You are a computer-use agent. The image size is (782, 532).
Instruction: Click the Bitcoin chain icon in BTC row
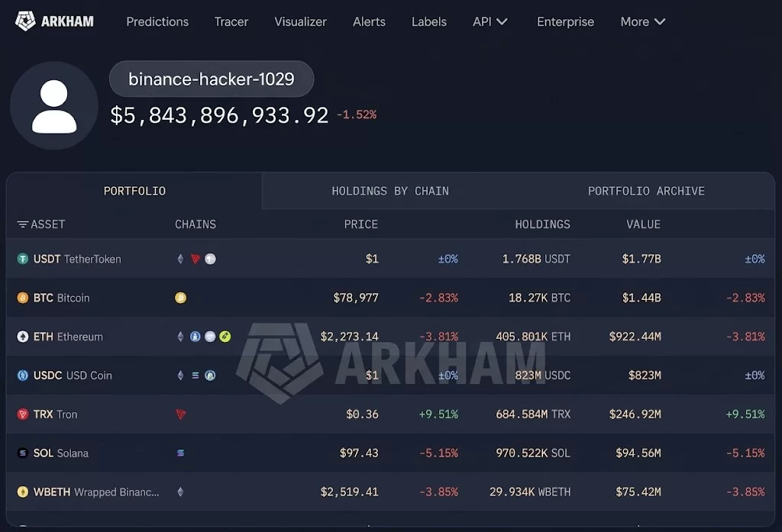[180, 298]
